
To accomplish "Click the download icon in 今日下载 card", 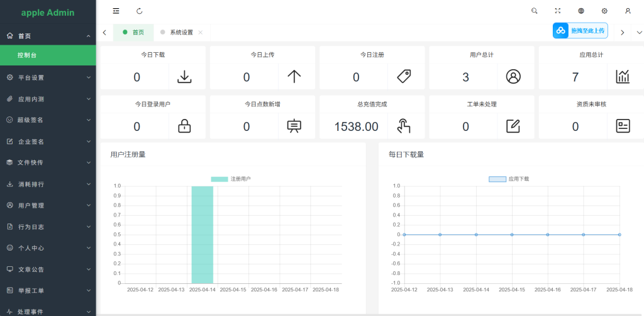I will click(184, 77).
